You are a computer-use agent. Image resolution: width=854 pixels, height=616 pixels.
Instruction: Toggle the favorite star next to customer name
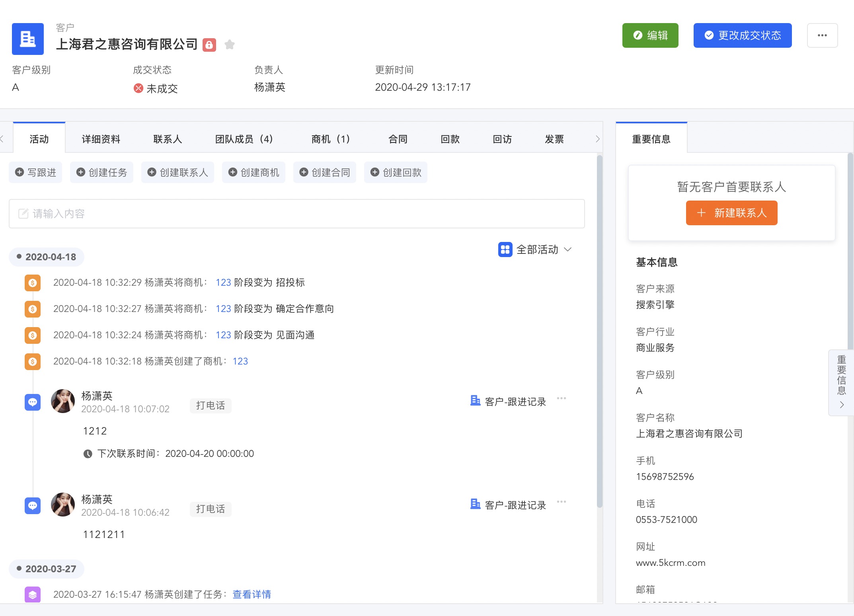(x=229, y=45)
